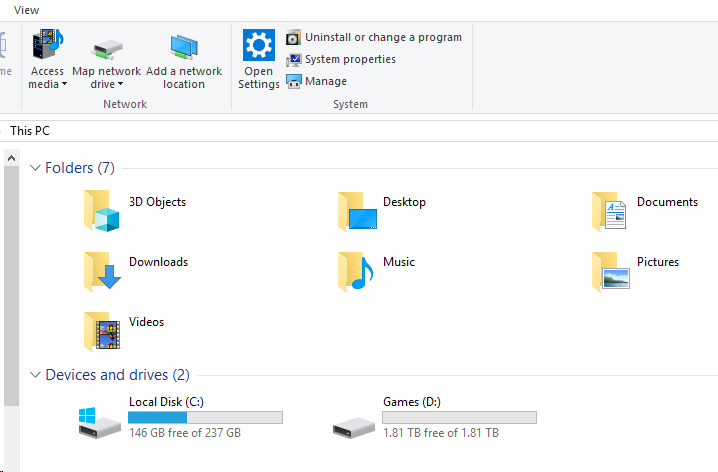Click Uninstall or change a program label
The height and width of the screenshot is (472, 718).
(x=383, y=37)
